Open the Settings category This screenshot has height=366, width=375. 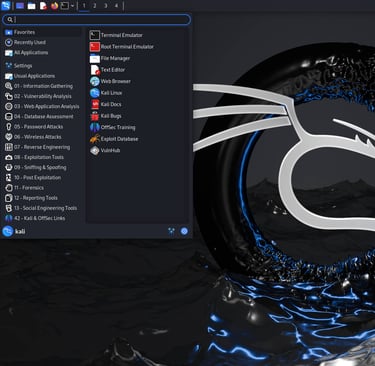(43, 66)
